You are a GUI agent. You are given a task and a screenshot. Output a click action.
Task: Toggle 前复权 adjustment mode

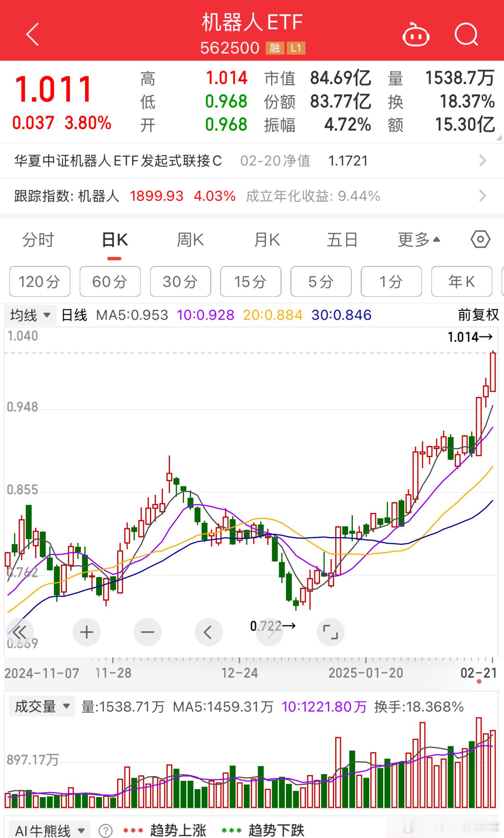(x=478, y=315)
